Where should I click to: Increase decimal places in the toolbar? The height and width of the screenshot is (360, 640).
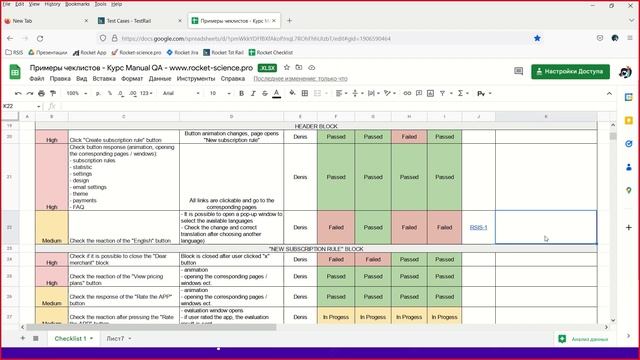click(x=133, y=93)
